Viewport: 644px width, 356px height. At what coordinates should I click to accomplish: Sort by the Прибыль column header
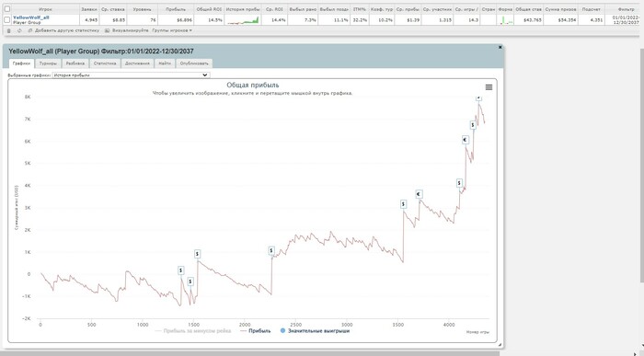tap(176, 9)
